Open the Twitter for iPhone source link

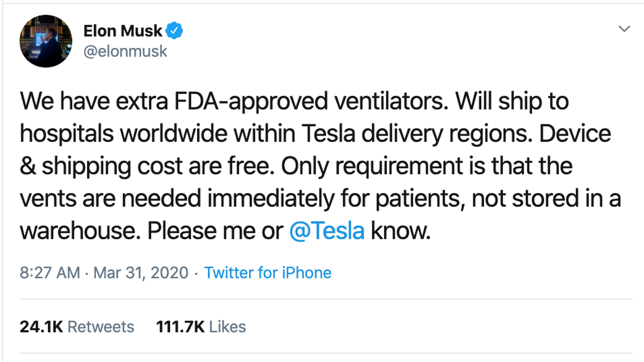[x=268, y=273]
